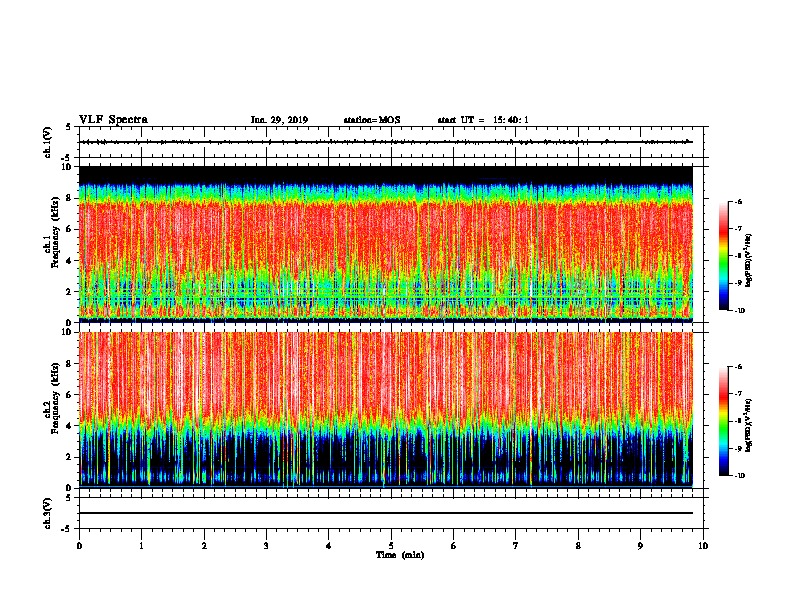Click time axis tick label "3"

tap(267, 546)
